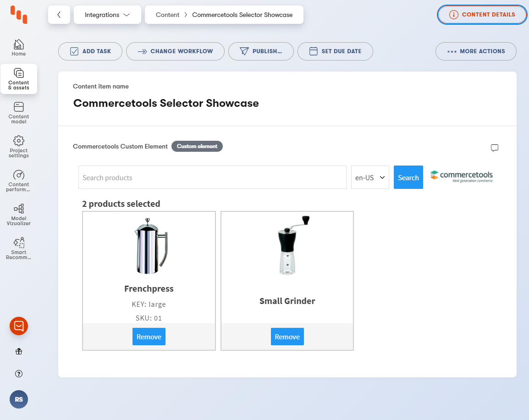Open Content Details panel

coord(482,15)
